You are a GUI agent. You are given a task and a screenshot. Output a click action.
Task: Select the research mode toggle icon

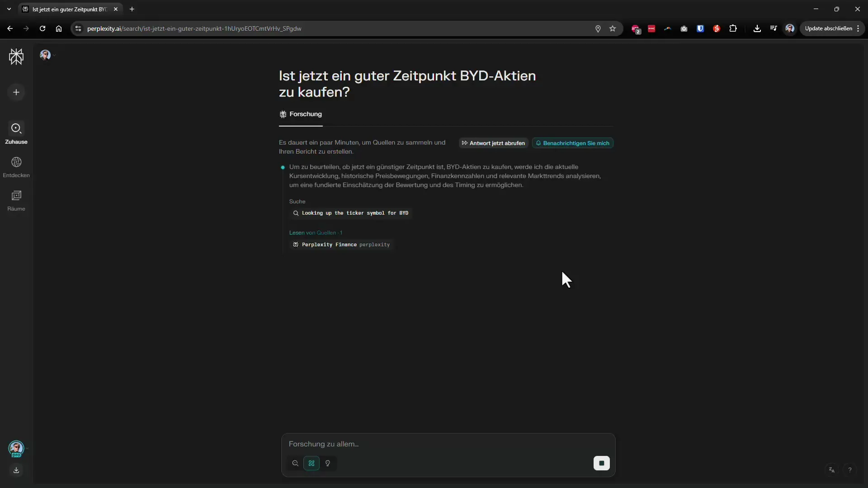tap(311, 463)
